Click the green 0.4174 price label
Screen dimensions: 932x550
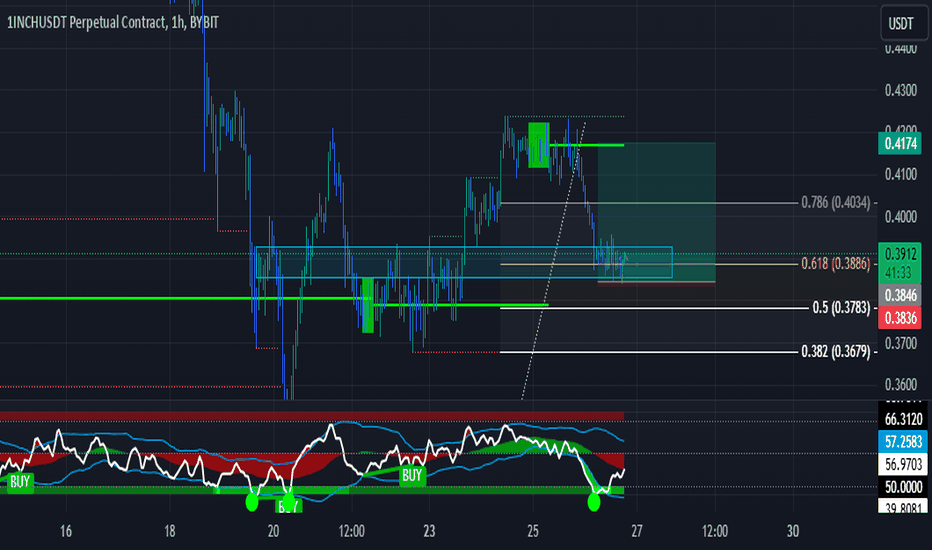pos(900,143)
